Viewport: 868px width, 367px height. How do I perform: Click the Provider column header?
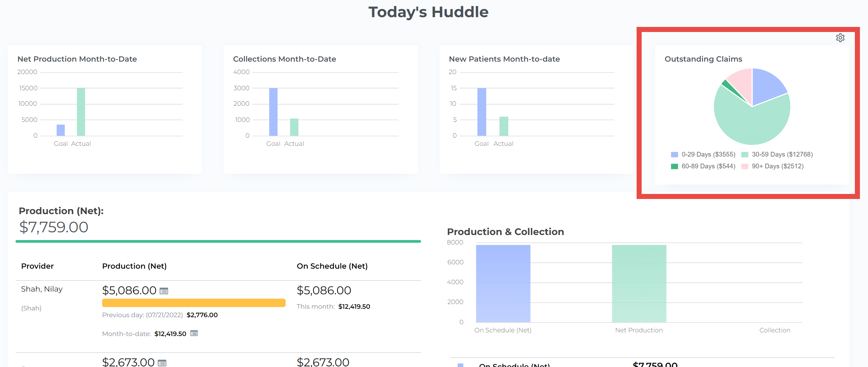click(37, 266)
